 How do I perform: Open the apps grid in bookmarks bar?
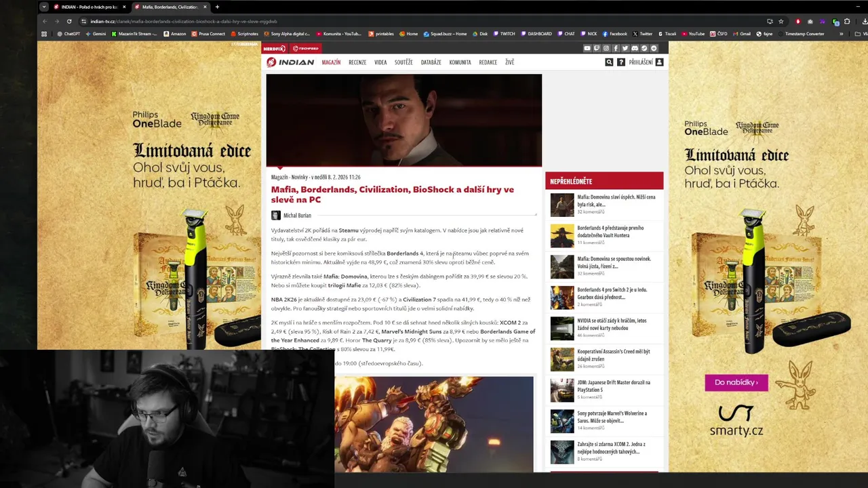click(44, 33)
